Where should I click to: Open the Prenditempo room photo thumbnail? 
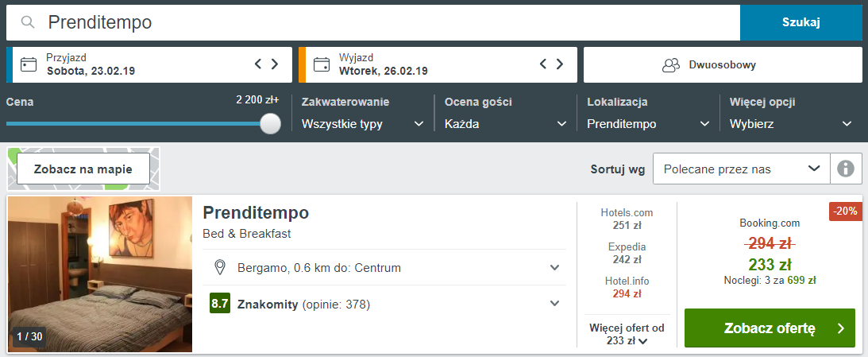[x=100, y=274]
